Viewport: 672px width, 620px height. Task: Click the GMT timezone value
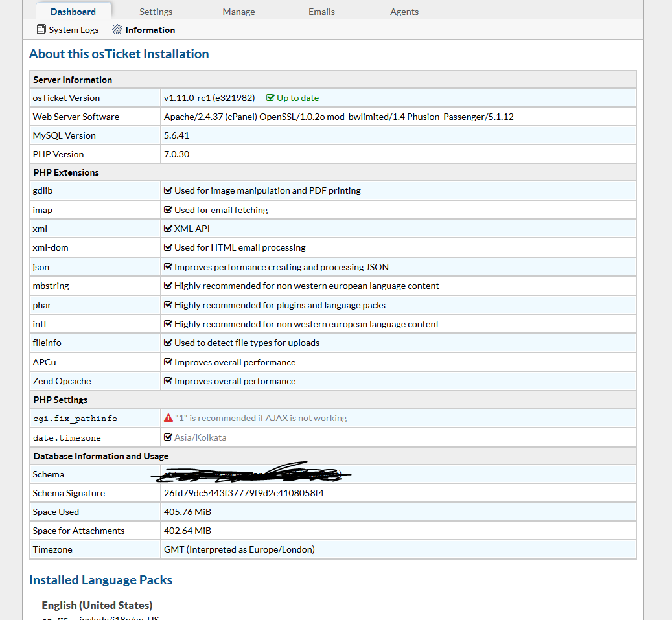point(239,550)
